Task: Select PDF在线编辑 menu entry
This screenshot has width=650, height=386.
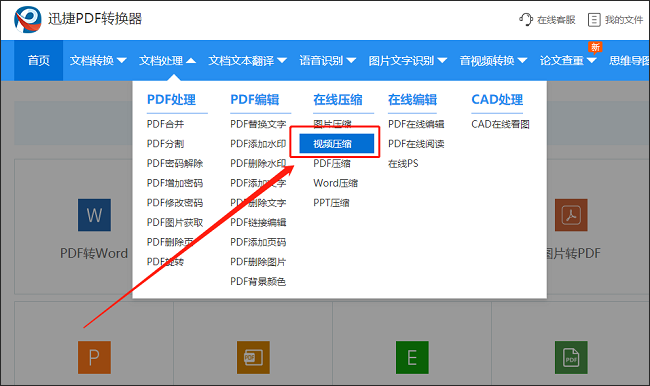Action: coord(416,124)
